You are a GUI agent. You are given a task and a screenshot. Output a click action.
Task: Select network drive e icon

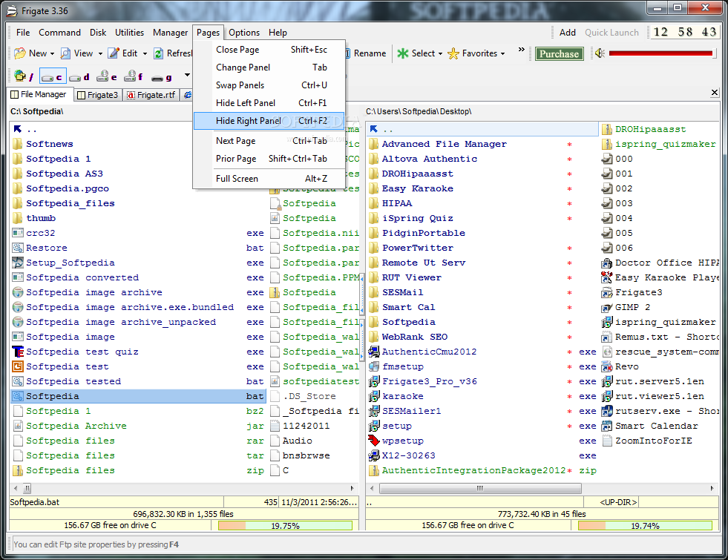tap(107, 76)
